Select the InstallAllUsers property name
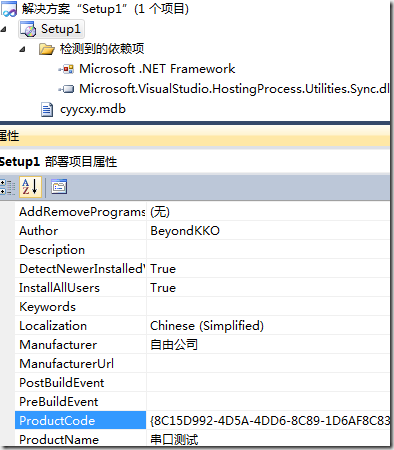The image size is (394, 450). pyautogui.click(x=80, y=288)
